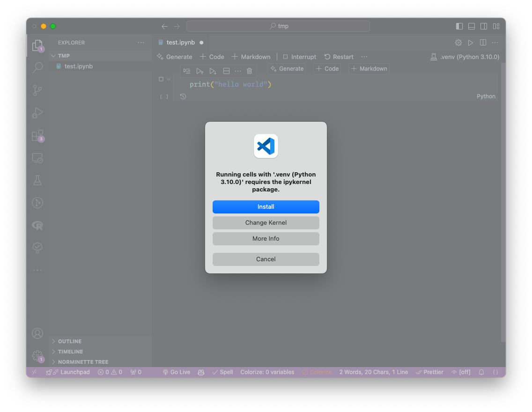532x412 pixels.
Task: Toggle primary side bar layout icon
Action: click(x=459, y=26)
